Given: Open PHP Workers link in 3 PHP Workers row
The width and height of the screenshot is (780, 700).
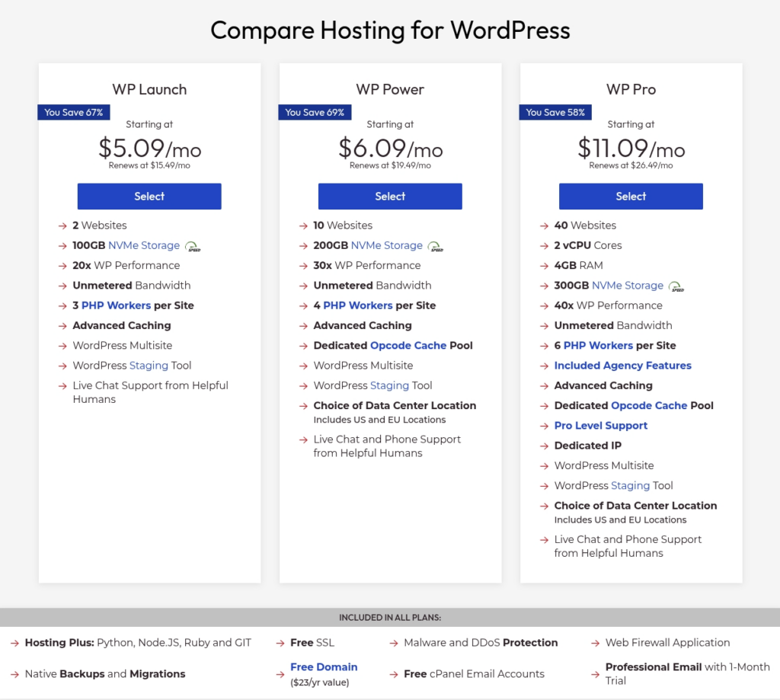Looking at the screenshot, I should (116, 305).
